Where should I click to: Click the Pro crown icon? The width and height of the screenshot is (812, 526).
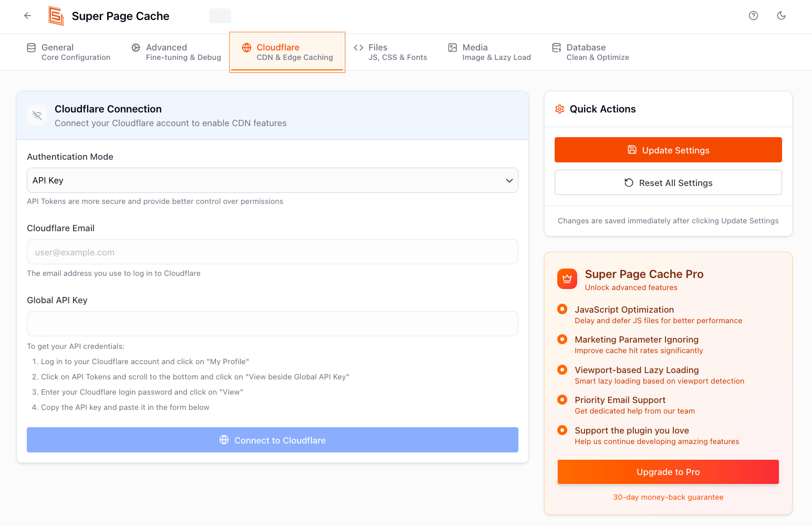tap(567, 279)
